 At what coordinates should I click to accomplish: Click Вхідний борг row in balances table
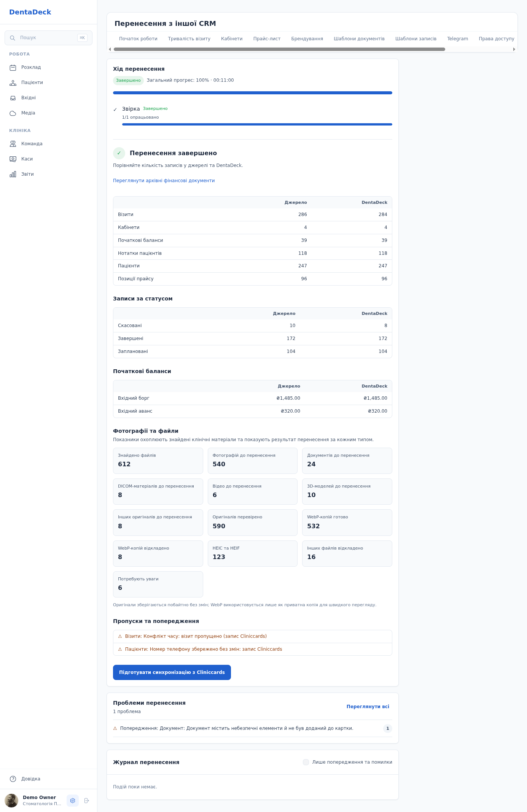253,398
